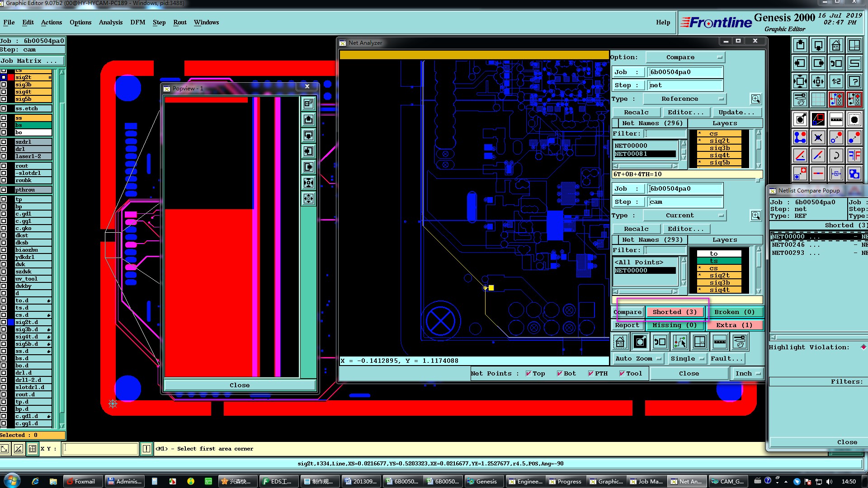This screenshot has width=868, height=488.
Task: Click the magnifier icon beside Reference type
Action: [x=755, y=99]
